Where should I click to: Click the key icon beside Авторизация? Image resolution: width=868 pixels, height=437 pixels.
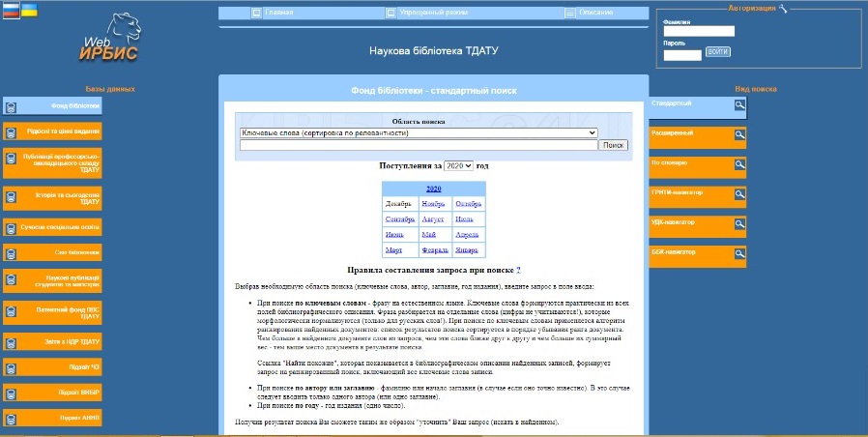(782, 8)
